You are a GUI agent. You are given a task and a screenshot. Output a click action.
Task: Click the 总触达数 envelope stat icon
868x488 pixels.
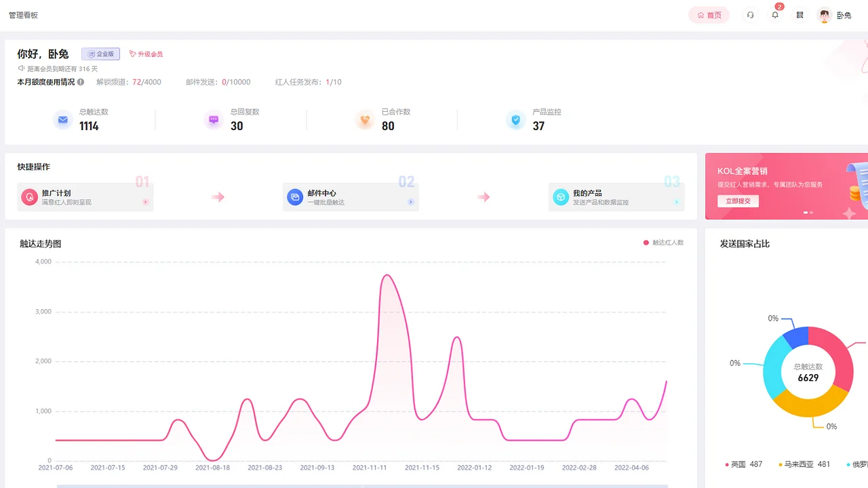click(x=62, y=119)
